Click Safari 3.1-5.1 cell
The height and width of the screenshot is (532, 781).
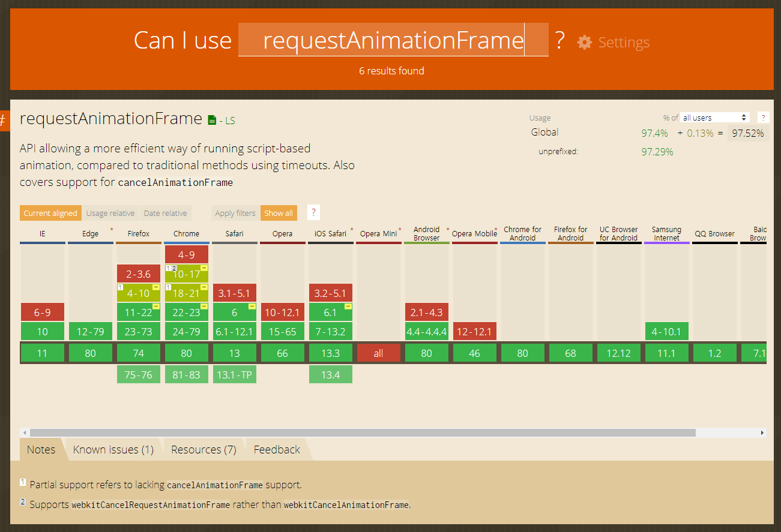tap(234, 293)
